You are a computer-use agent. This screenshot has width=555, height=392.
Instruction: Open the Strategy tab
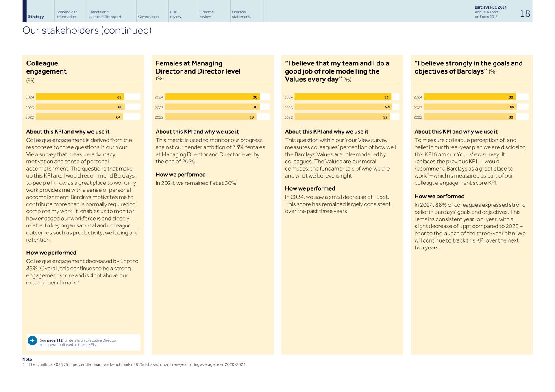[x=36, y=17]
